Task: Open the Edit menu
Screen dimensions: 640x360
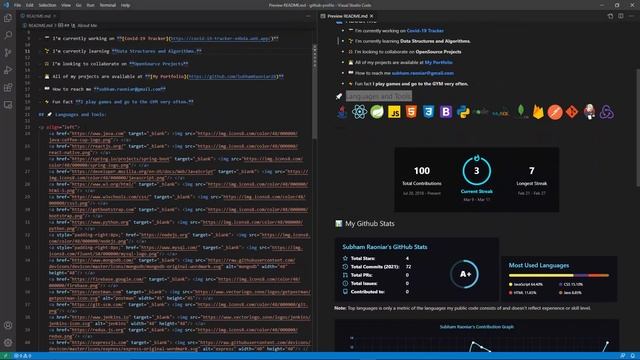Action: [x=29, y=5]
